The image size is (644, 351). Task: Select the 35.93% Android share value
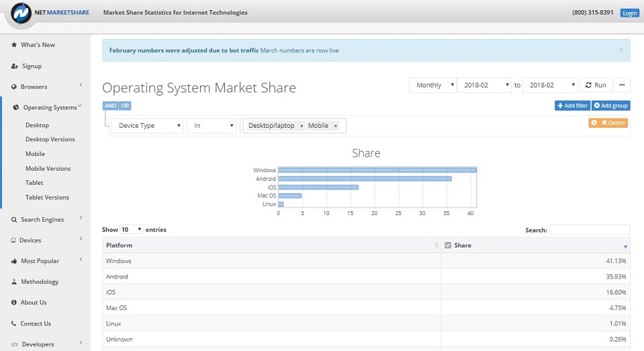point(616,276)
